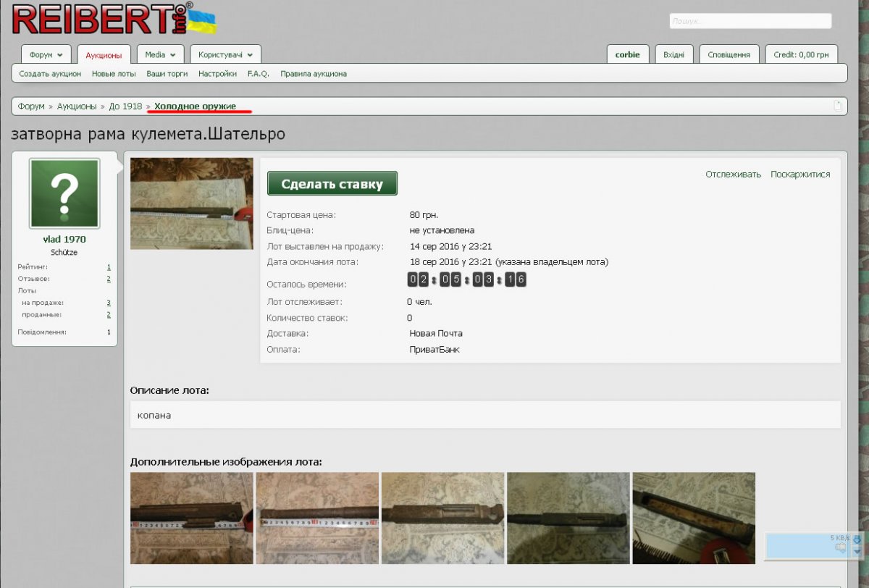Open Вхідні inbox tab
Viewport: 869px width, 588px height.
click(673, 54)
